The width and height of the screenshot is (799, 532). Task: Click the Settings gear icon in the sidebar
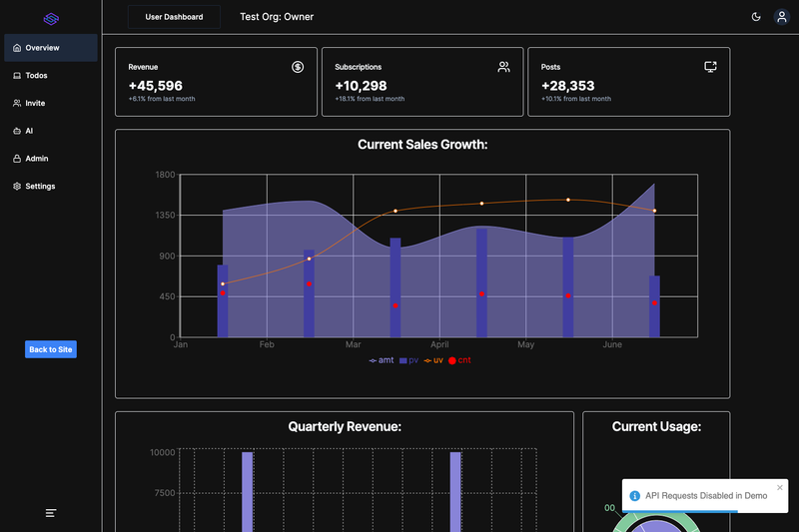coord(17,187)
